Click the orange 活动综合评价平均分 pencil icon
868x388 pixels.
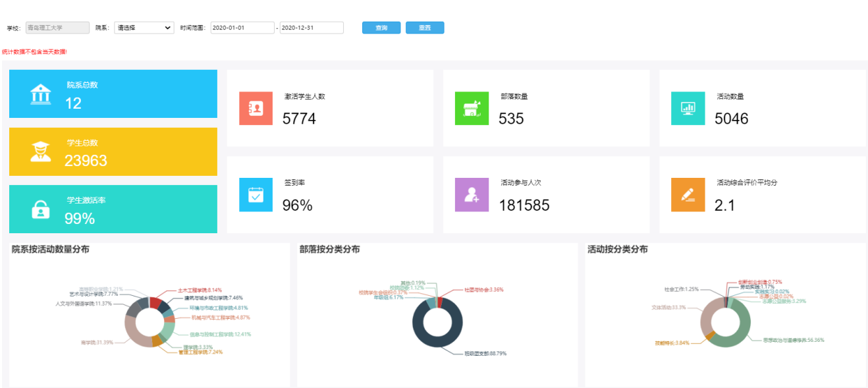click(688, 195)
